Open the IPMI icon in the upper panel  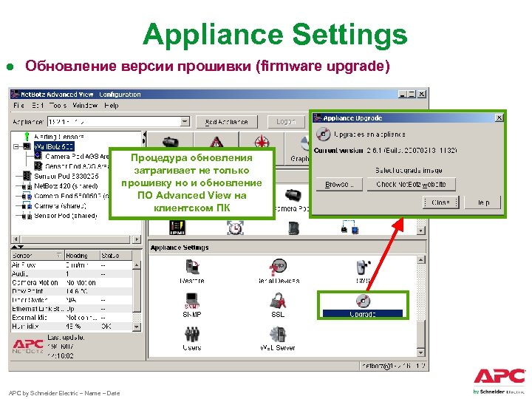[177, 228]
